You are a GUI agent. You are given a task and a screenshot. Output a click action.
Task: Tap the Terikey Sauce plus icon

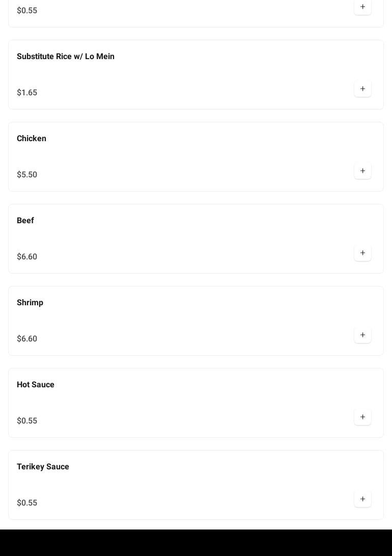point(362,499)
